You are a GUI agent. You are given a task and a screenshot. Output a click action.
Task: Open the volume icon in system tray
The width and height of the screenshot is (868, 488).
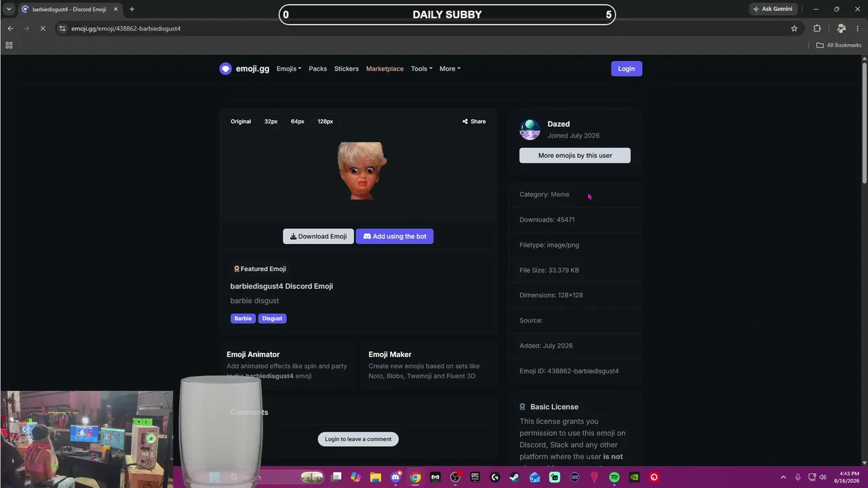(x=823, y=477)
